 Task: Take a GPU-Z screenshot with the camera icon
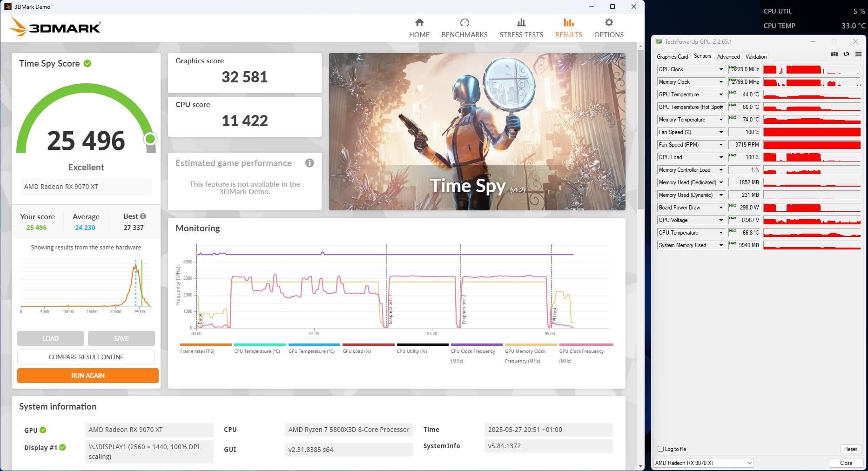click(x=834, y=54)
